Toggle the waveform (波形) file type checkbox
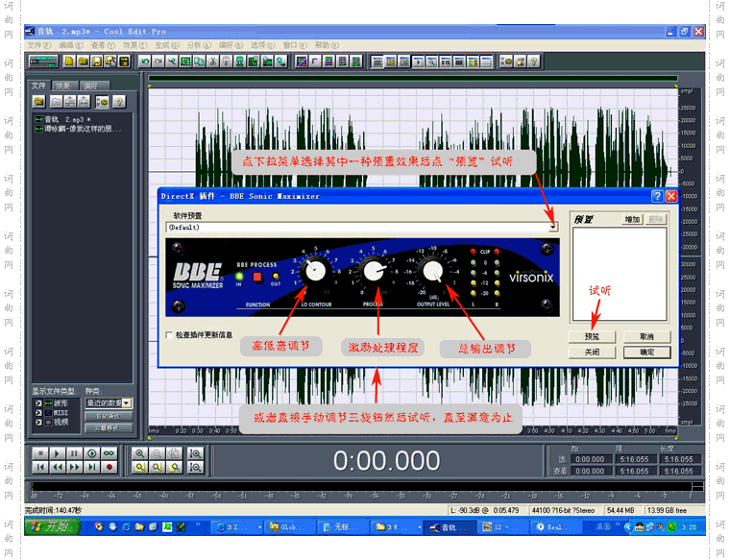The width and height of the screenshot is (730, 560). pos(38,403)
